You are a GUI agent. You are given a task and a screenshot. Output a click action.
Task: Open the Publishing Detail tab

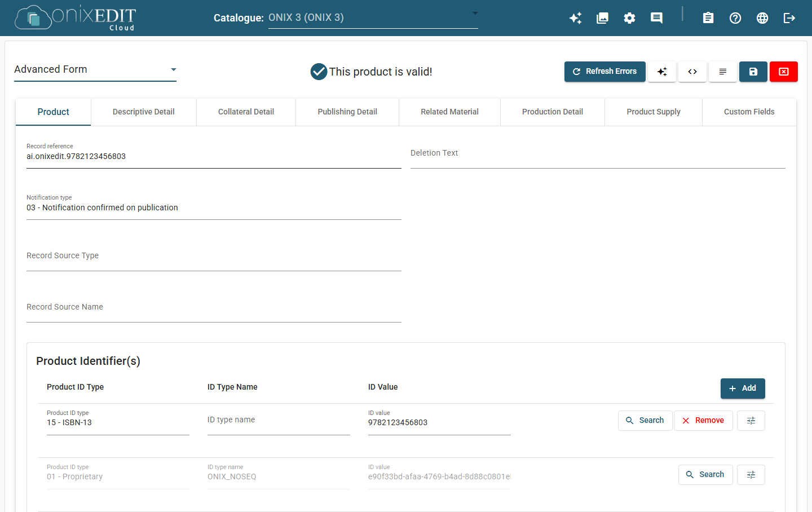point(347,112)
